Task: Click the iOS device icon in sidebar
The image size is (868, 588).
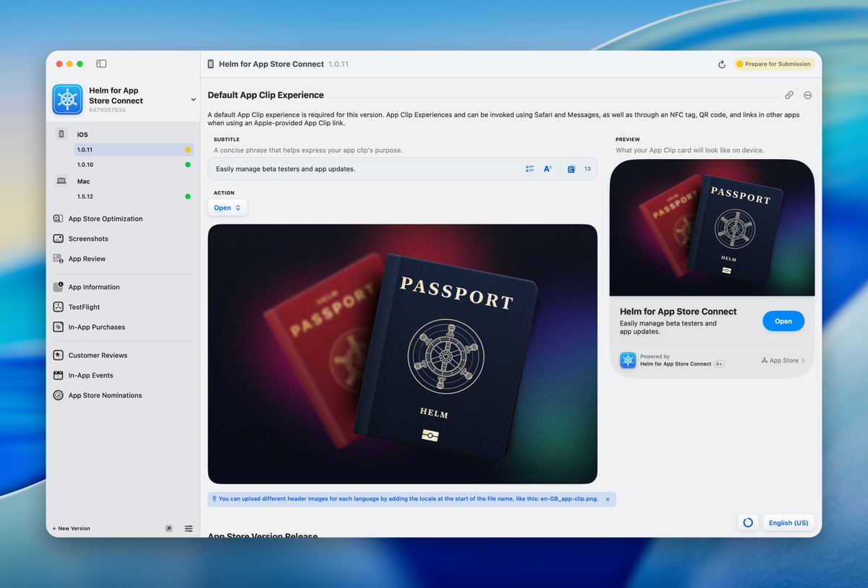Action: point(61,135)
